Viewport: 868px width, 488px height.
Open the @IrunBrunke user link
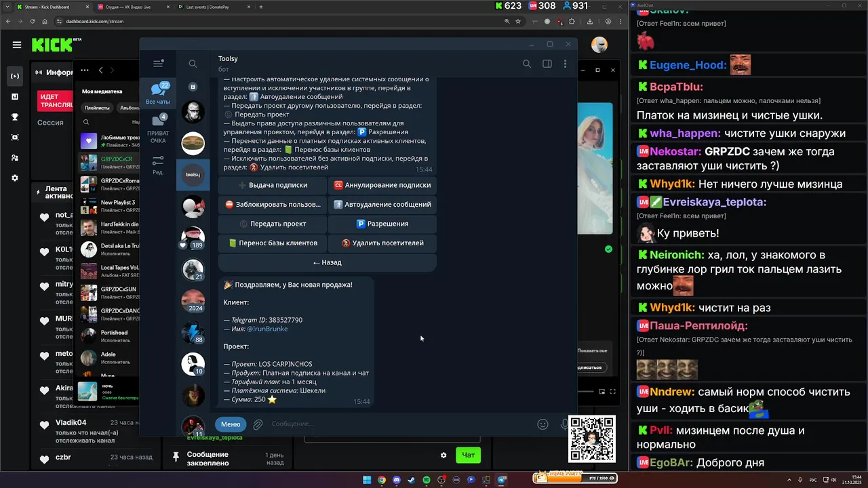point(267,329)
